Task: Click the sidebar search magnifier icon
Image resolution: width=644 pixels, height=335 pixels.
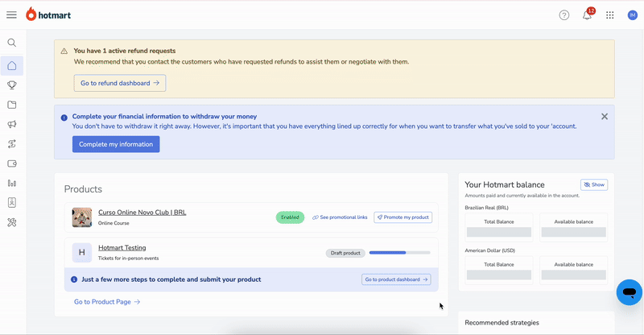Action: point(12,43)
